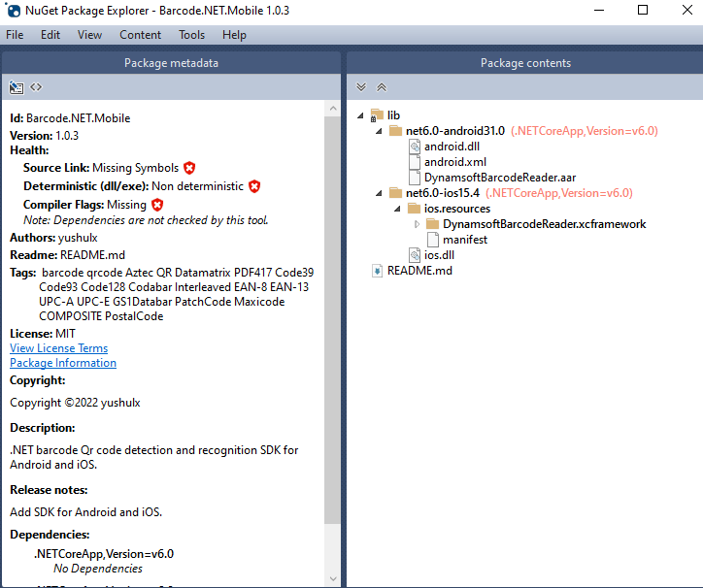Click the Deterministic warning shield icon

[x=254, y=186]
